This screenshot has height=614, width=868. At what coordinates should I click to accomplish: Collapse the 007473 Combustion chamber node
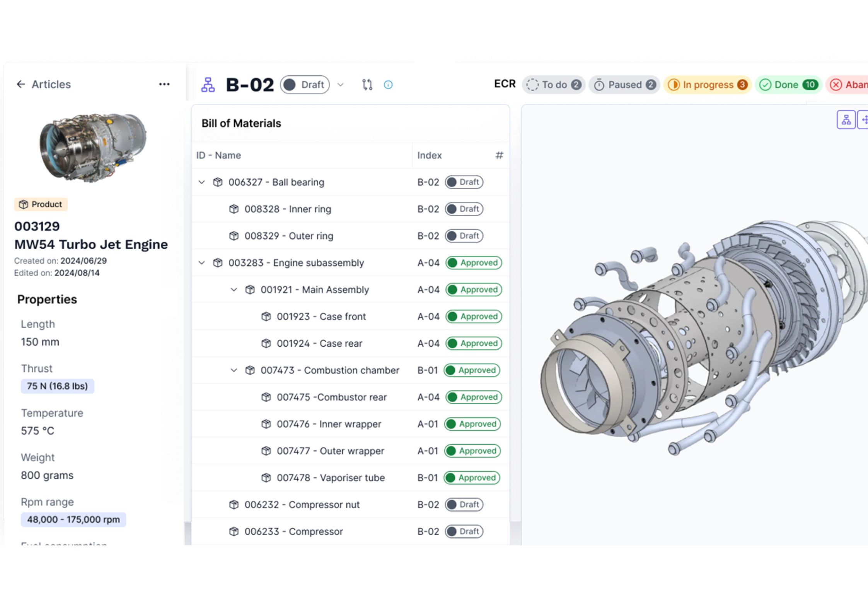234,371
